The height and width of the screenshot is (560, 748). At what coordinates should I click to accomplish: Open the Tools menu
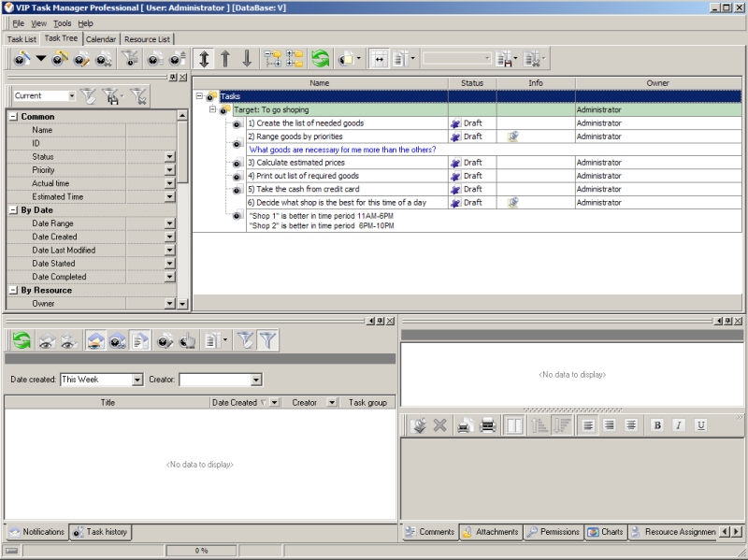[x=62, y=23]
